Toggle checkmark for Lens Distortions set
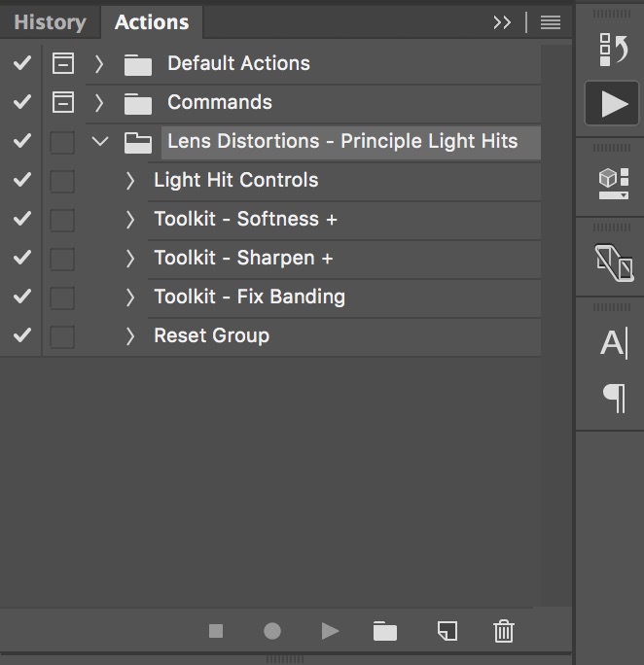Image resolution: width=644 pixels, height=665 pixels. [x=21, y=141]
